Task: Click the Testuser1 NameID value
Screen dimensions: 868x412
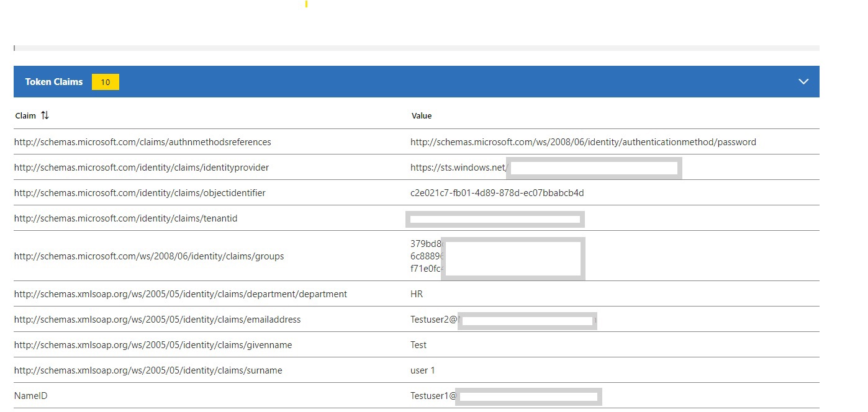Action: tap(432, 395)
